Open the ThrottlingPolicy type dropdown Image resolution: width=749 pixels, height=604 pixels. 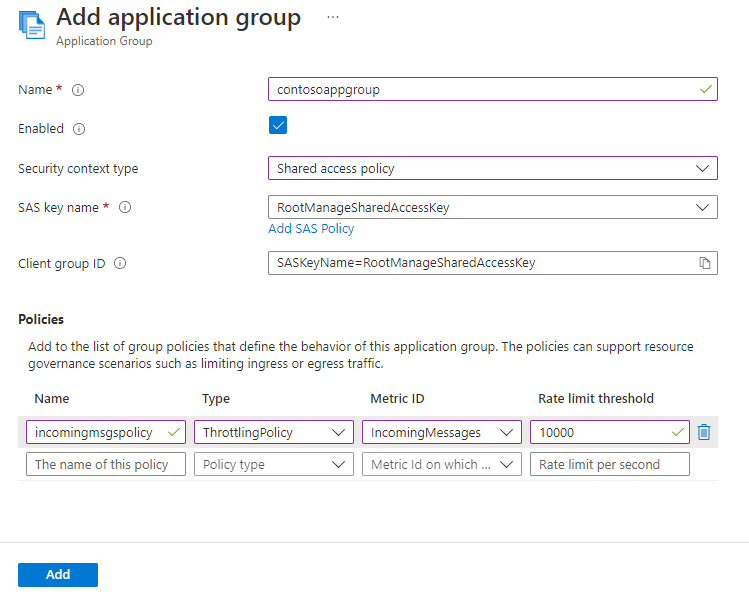pyautogui.click(x=273, y=432)
